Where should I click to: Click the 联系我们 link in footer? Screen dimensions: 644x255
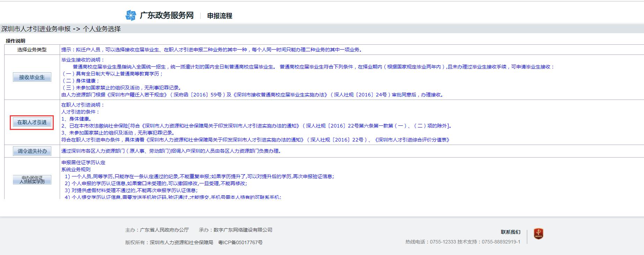tap(510, 232)
